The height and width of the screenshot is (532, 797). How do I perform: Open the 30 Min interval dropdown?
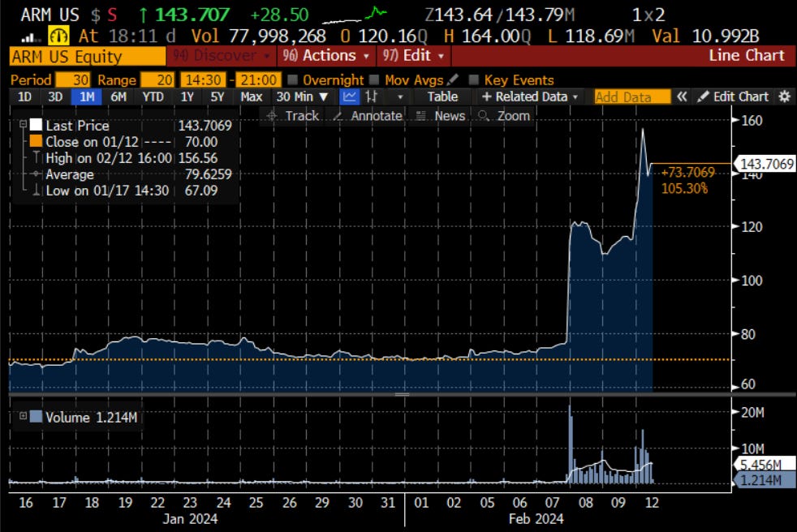pyautogui.click(x=303, y=97)
